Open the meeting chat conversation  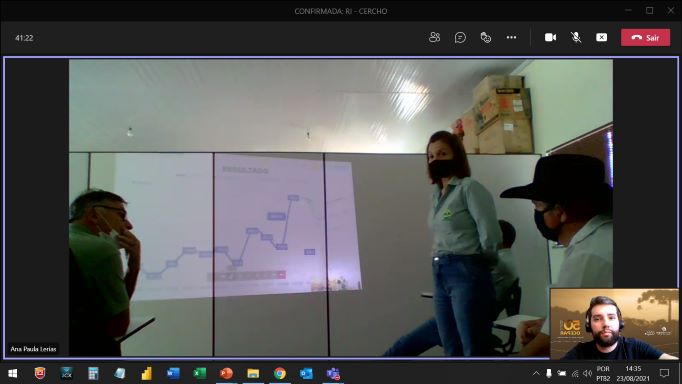pyautogui.click(x=460, y=37)
